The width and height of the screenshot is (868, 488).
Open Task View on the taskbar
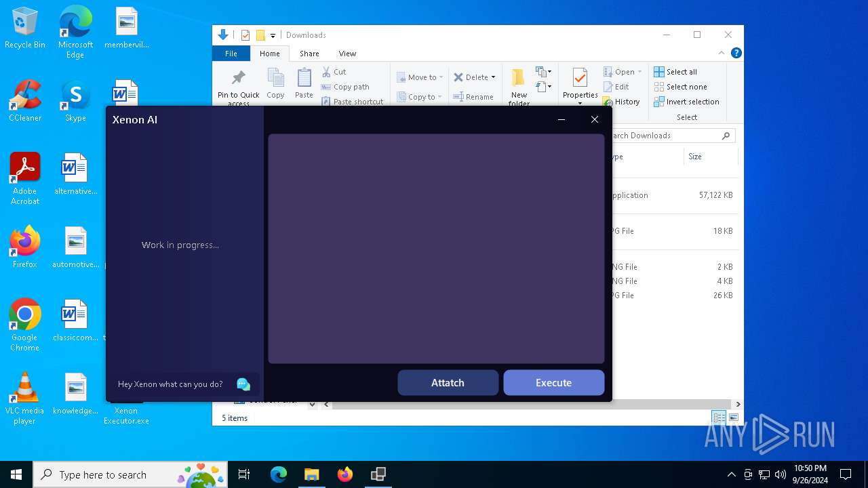pos(244,474)
